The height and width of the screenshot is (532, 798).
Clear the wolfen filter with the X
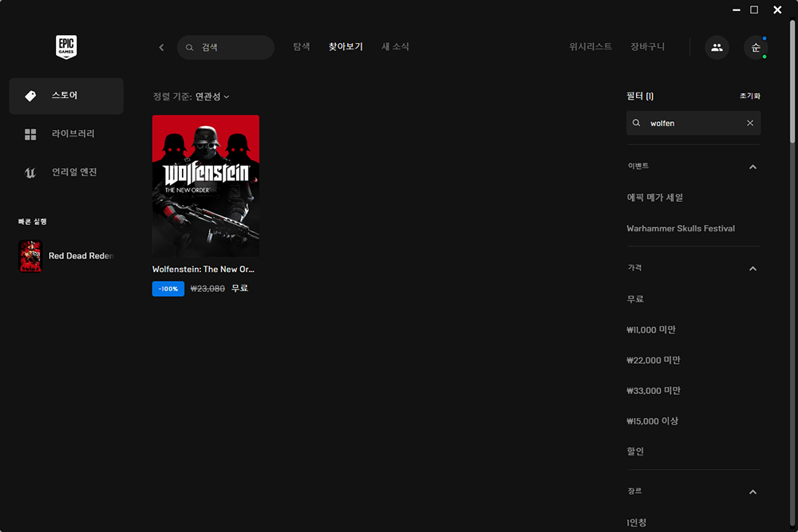(749, 123)
